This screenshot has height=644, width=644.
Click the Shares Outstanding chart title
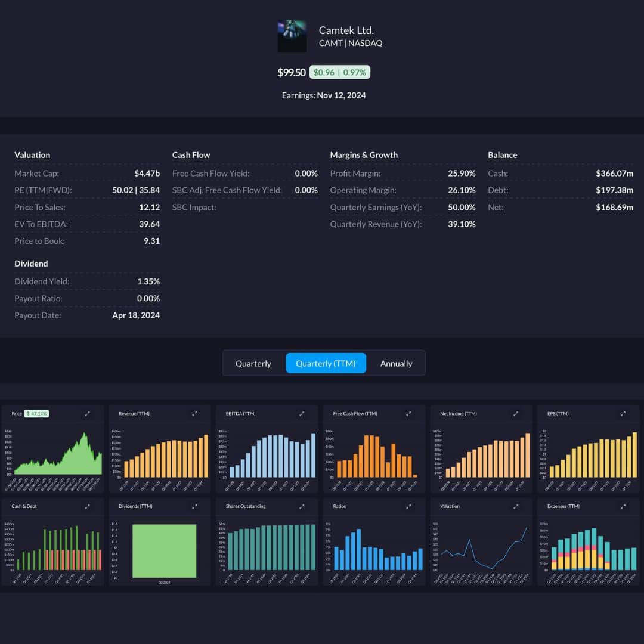246,506
